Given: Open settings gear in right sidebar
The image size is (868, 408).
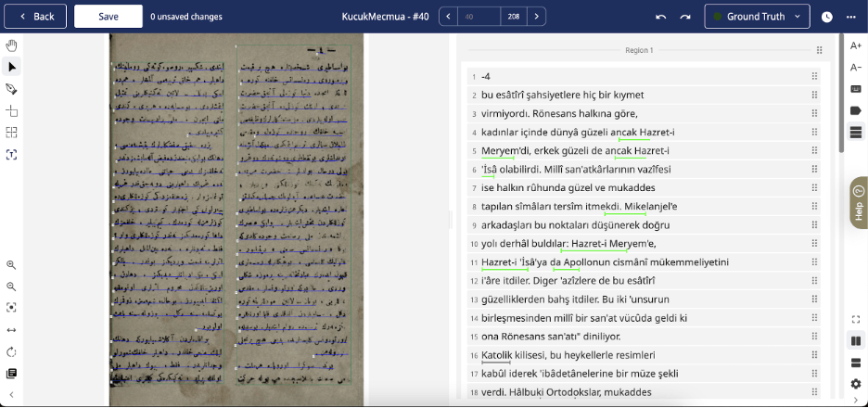Looking at the screenshot, I should pyautogui.click(x=855, y=384).
